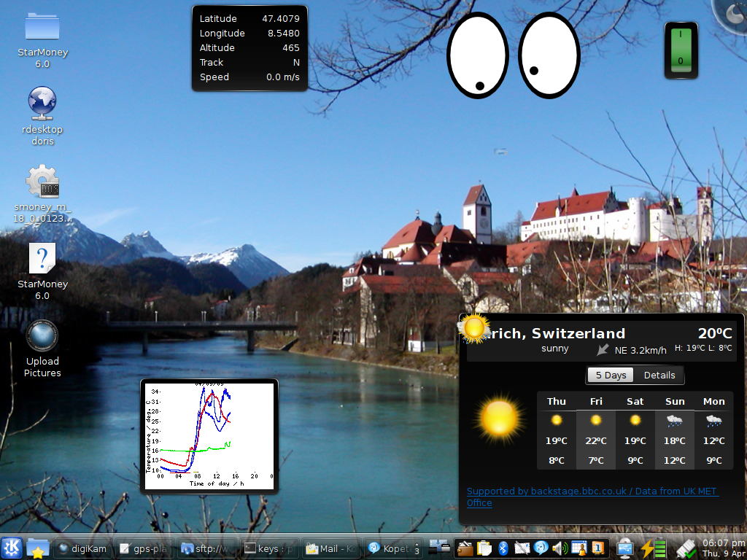Launch the Upload Pictures icon
The height and width of the screenshot is (560, 747).
(x=42, y=335)
